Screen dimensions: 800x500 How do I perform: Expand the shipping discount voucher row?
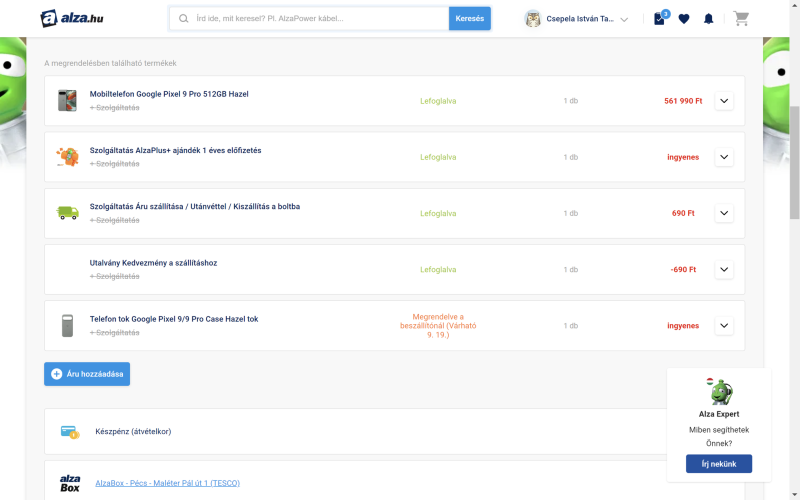click(724, 269)
